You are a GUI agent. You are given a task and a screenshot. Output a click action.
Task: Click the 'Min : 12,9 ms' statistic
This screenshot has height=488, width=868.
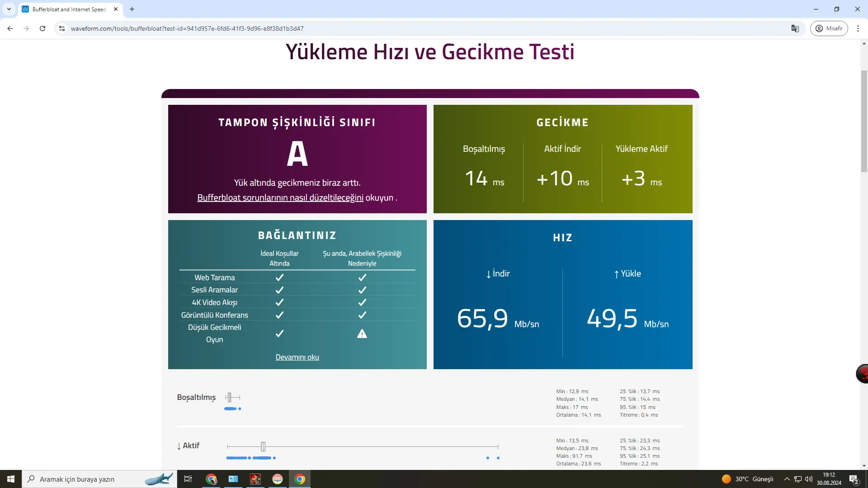point(572,391)
